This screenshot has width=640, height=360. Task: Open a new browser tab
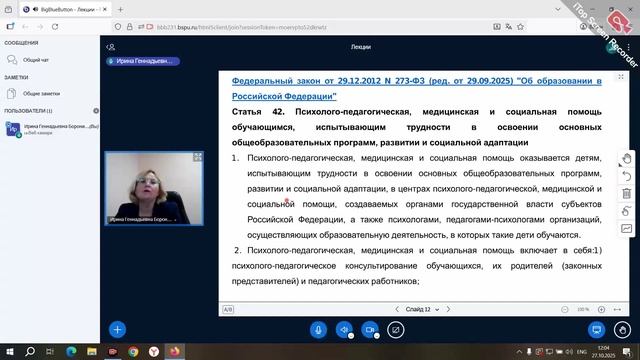click(120, 9)
